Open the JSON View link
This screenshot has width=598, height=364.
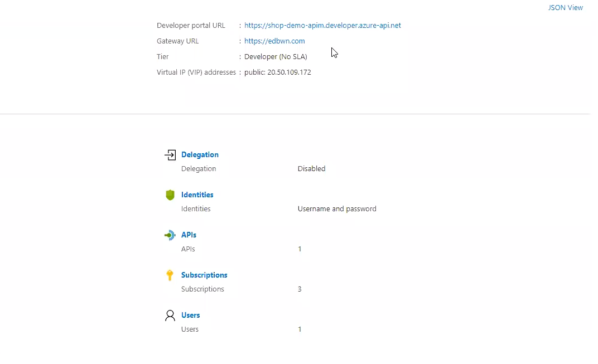pos(566,8)
